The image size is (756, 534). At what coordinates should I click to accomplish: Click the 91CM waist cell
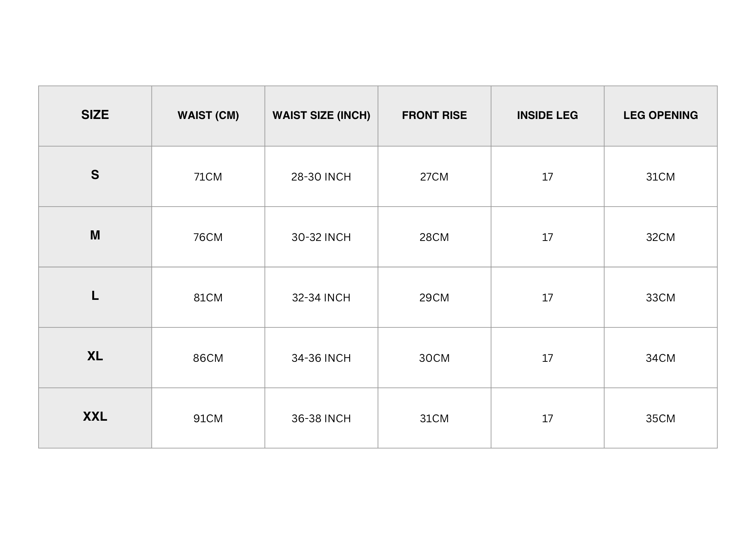coord(208,418)
